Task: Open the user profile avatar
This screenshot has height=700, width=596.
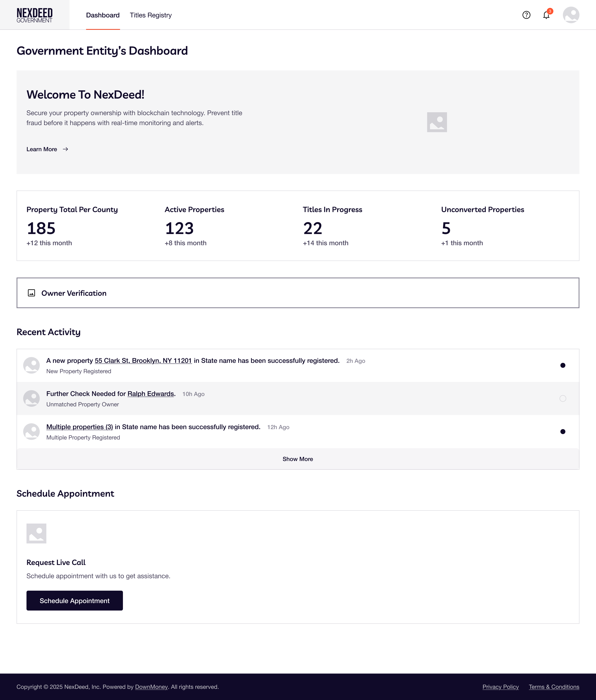Action: click(x=571, y=15)
